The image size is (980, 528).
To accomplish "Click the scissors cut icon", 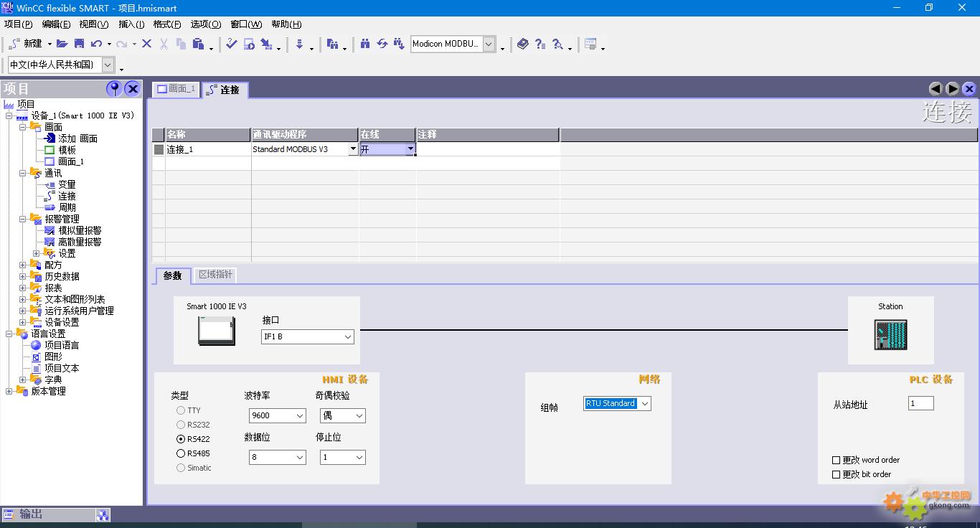I will pos(164,44).
